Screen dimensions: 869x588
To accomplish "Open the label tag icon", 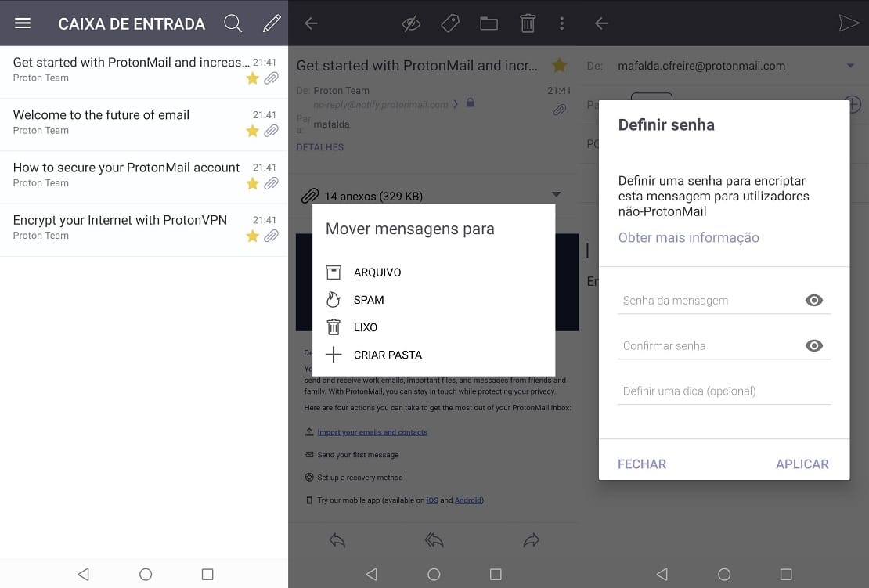I will coord(450,23).
